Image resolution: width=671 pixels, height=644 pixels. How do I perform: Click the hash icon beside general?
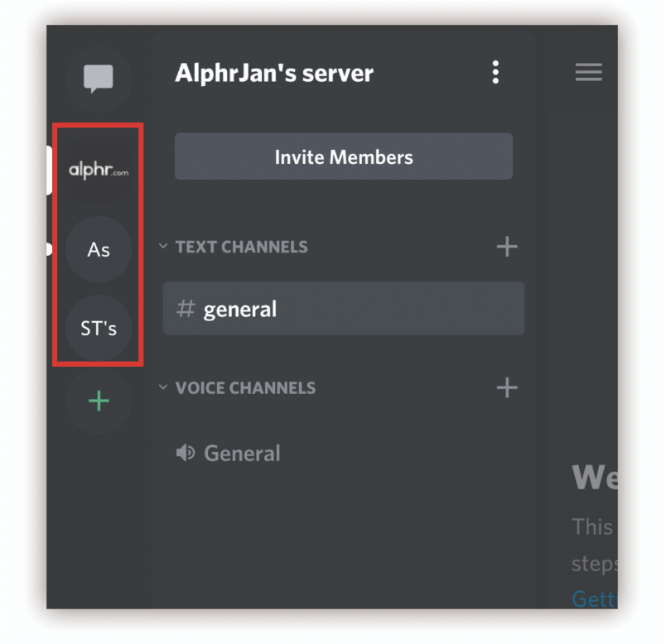[x=186, y=310]
